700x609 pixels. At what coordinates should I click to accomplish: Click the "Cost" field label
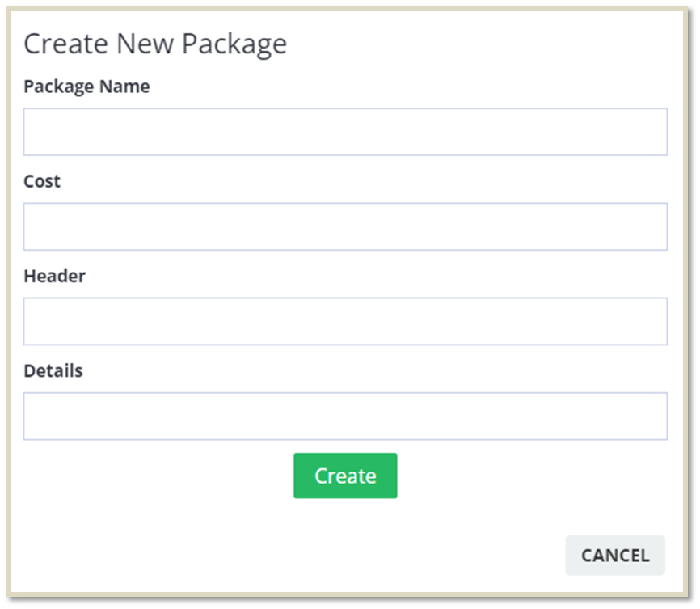pos(42,181)
